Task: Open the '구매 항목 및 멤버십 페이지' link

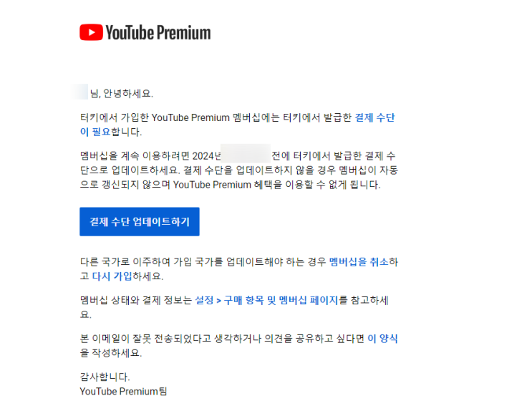Action: click(281, 300)
